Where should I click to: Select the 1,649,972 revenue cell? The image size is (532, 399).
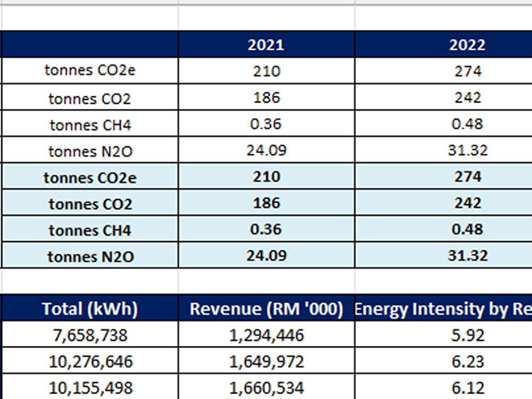(x=267, y=361)
